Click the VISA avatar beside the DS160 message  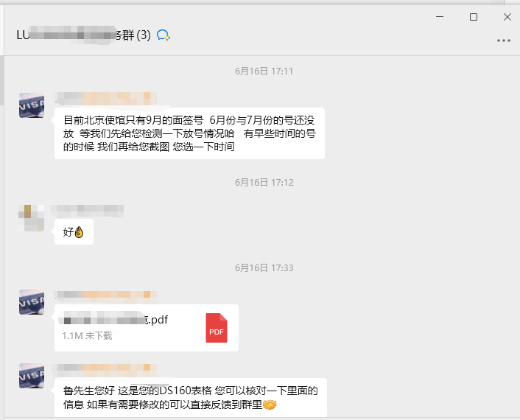coord(32,376)
